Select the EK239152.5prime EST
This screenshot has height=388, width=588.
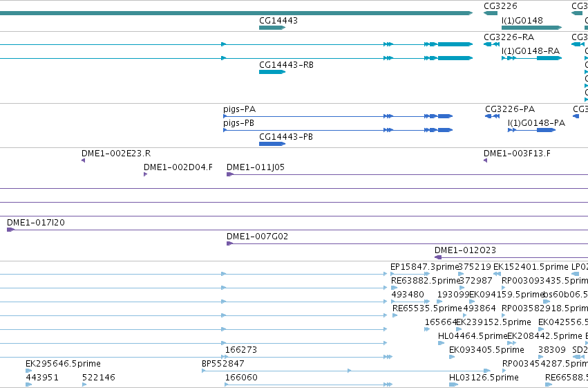(459, 329)
